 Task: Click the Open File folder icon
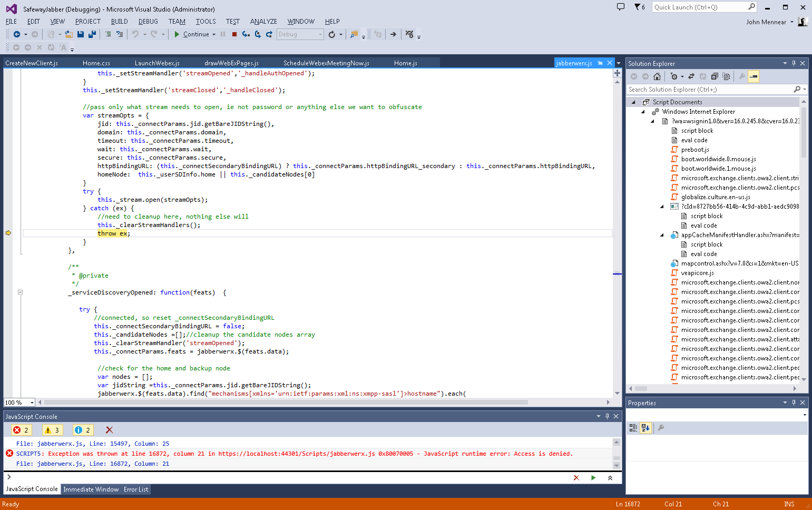(x=69, y=34)
